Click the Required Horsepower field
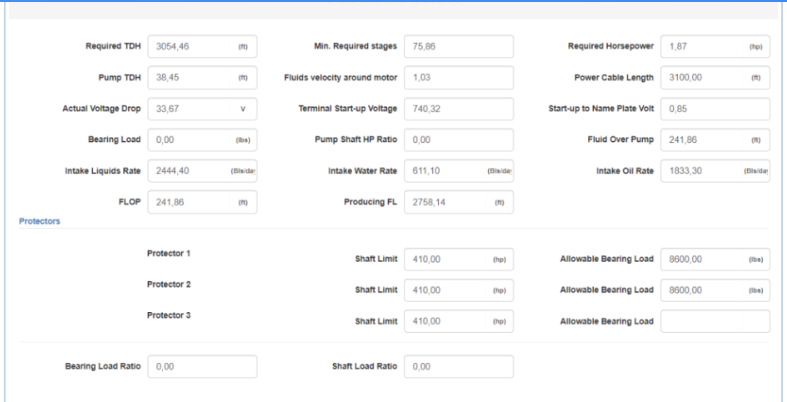This screenshot has width=787, height=402. pos(715,47)
